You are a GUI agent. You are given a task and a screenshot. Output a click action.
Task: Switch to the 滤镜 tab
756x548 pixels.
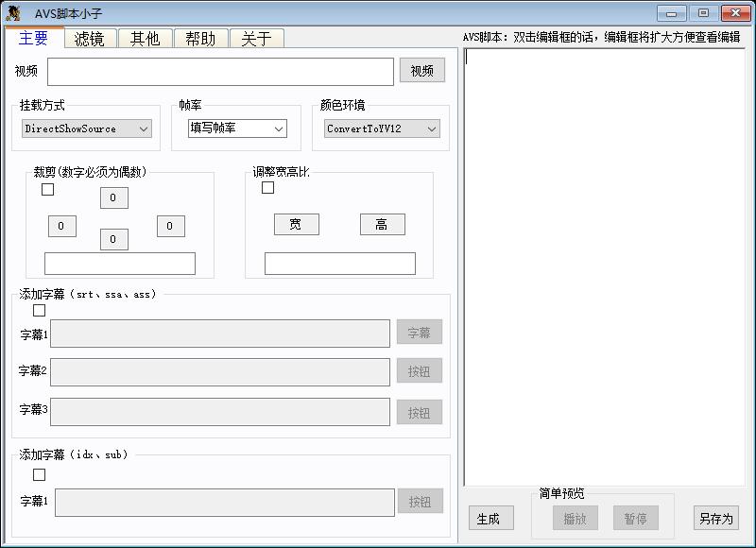[90, 38]
